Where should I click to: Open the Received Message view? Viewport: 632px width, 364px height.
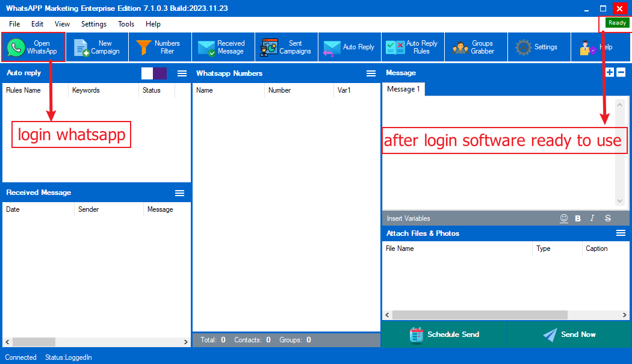[223, 47]
